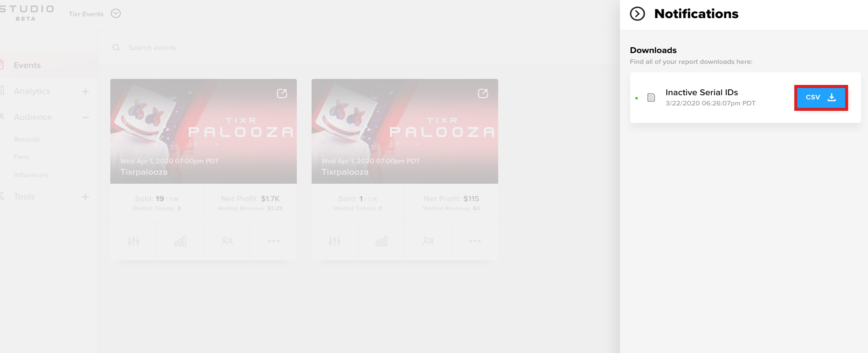Open external link on second Tixrpalooza card

coord(483,93)
